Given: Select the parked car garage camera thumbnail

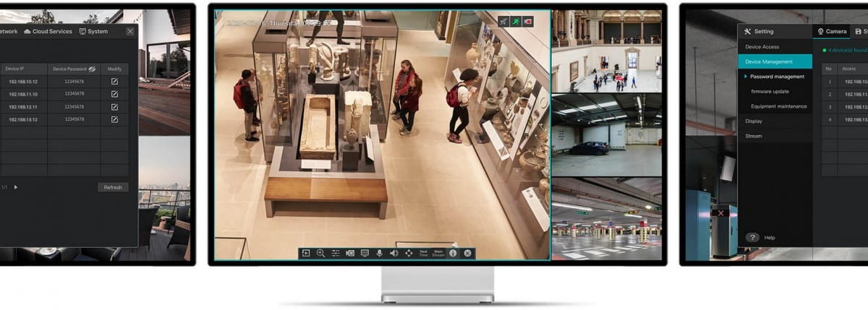Looking at the screenshot, I should [x=606, y=134].
